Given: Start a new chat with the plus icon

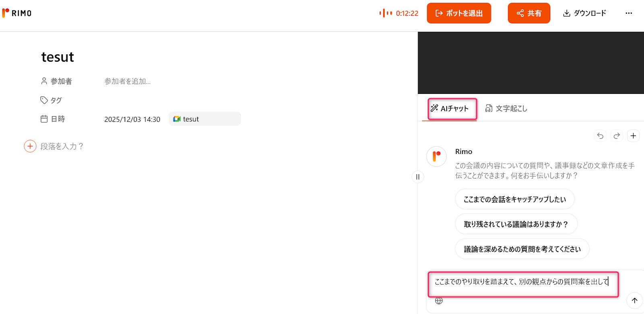Looking at the screenshot, I should (634, 136).
